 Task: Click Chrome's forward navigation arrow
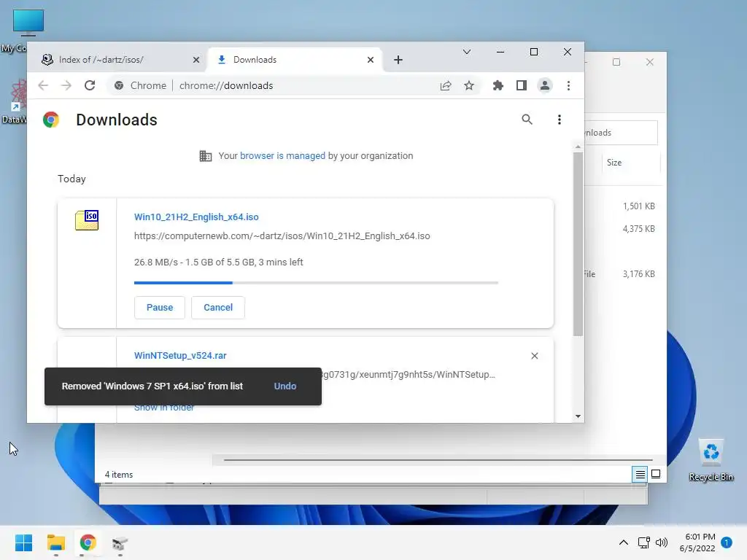[66, 86]
